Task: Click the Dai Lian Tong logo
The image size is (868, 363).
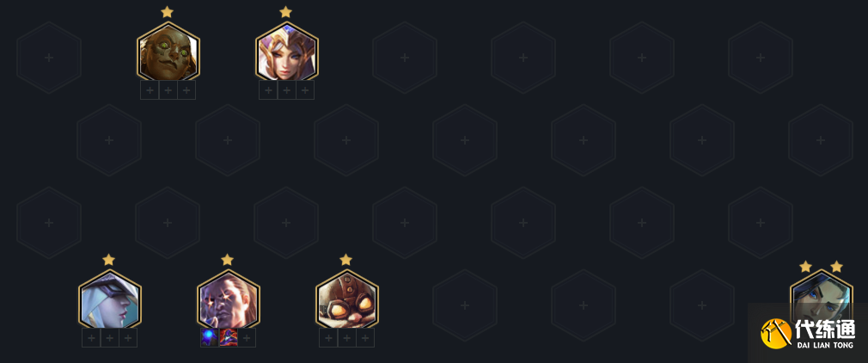Action: [x=808, y=333]
